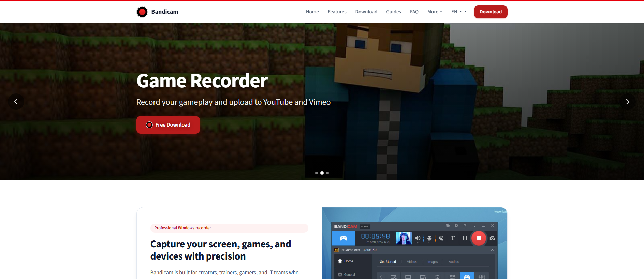Image resolution: width=644 pixels, height=279 pixels.
Task: Collapse panel with chevron beside TslGame.exe
Action: pos(493,250)
